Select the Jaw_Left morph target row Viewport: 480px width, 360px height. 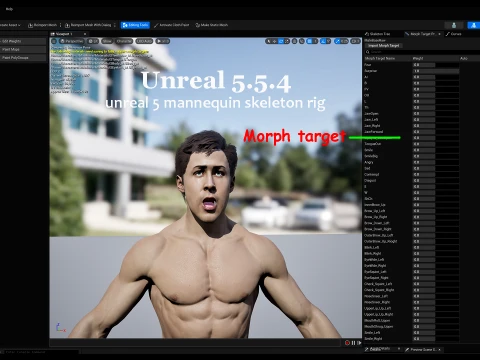click(x=371, y=119)
